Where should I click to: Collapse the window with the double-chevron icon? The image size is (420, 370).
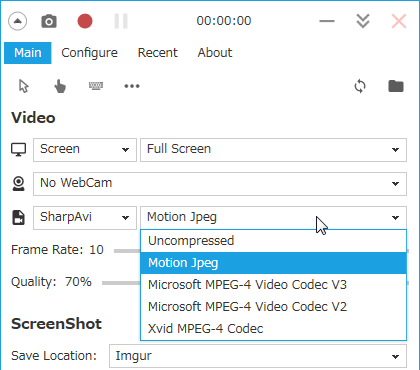363,21
